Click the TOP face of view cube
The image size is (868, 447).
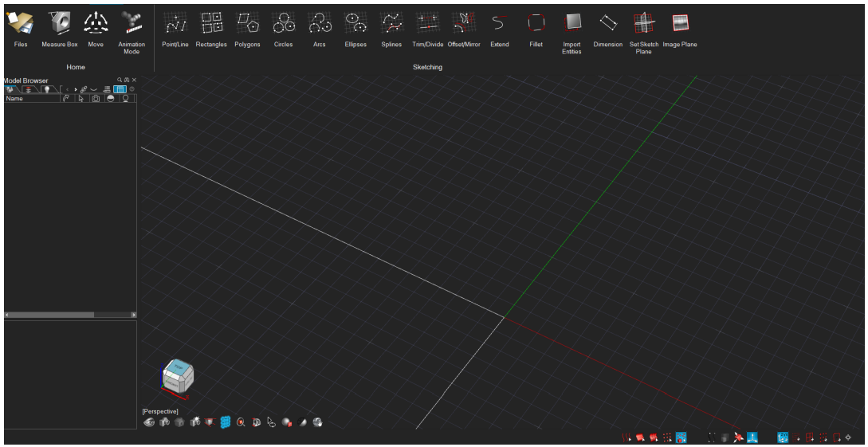(179, 367)
